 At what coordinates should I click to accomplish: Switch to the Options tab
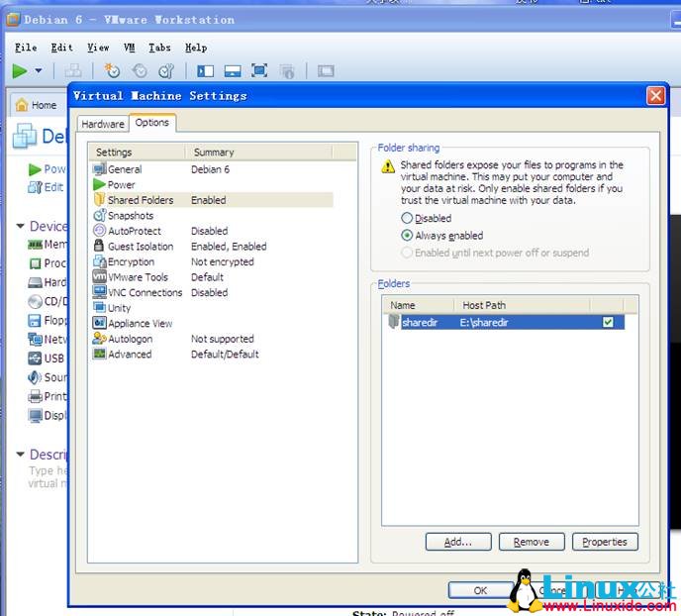pos(152,123)
